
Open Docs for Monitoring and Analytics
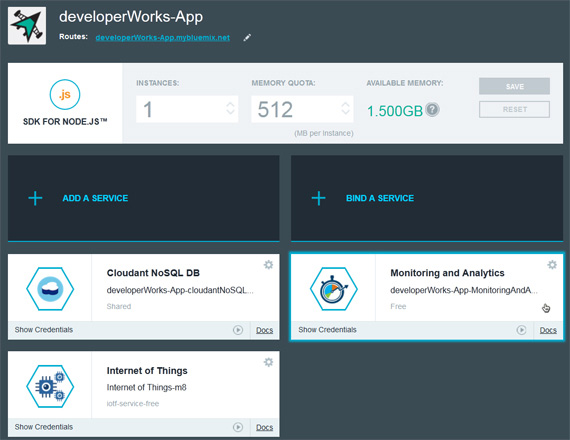(x=548, y=330)
